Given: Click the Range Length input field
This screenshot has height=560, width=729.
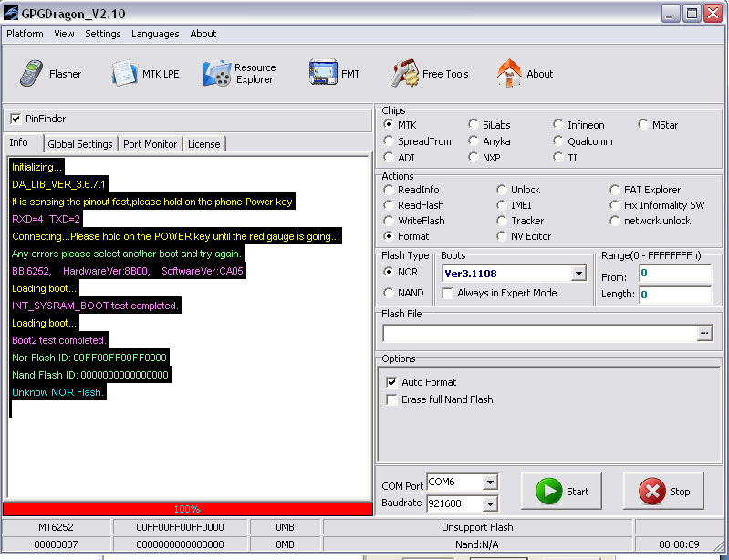Looking at the screenshot, I should tap(674, 295).
